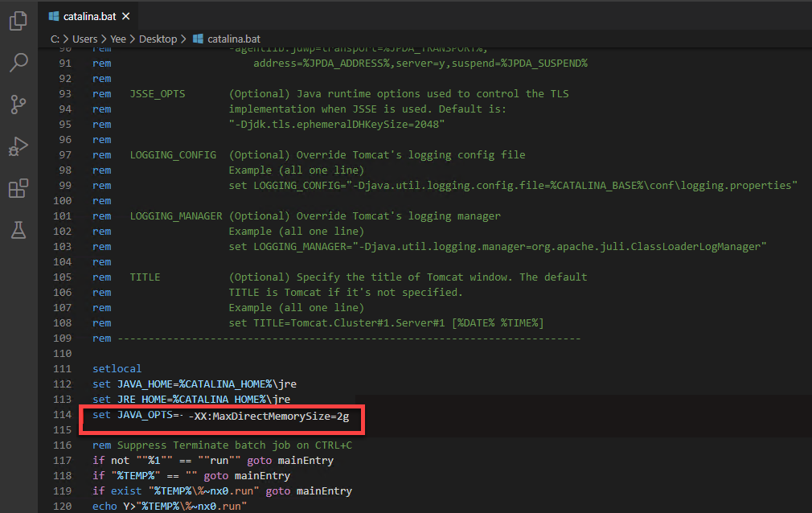Expand breadcrumb chevron after Users

(x=104, y=39)
